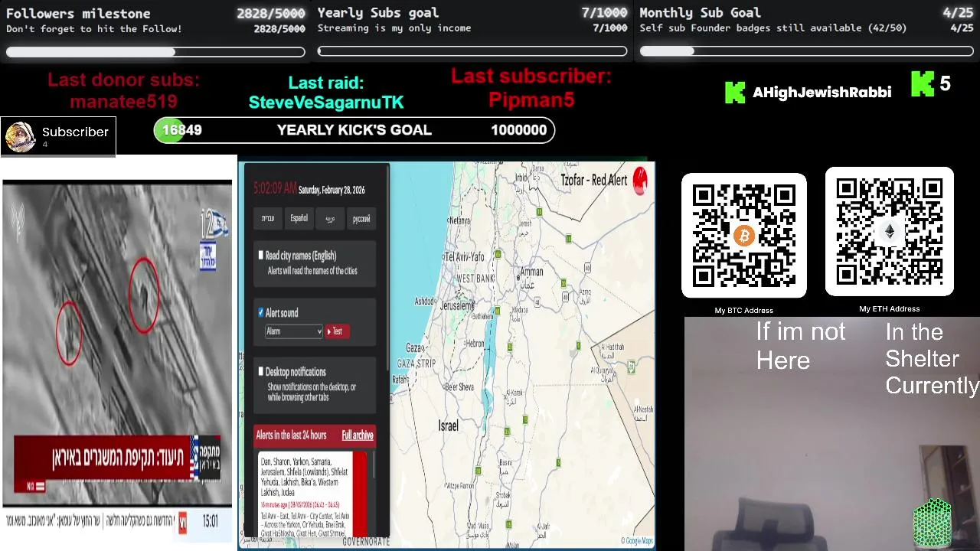Click the Ashdod label on map

point(424,301)
